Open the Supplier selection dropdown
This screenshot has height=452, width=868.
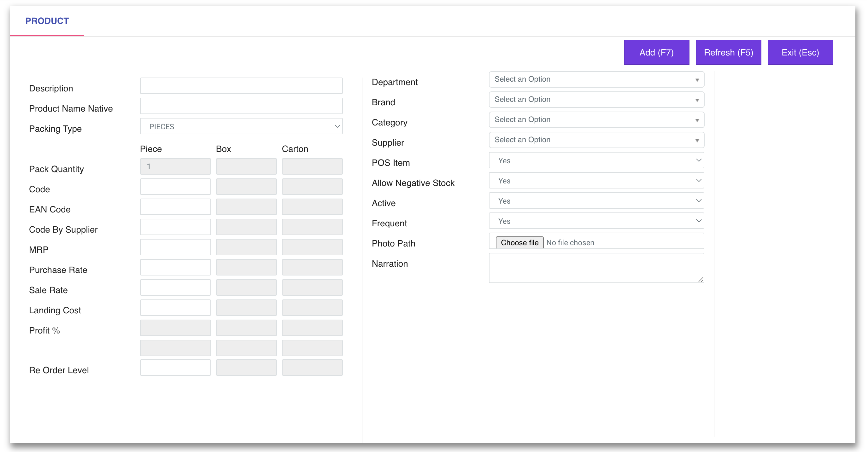tap(596, 140)
